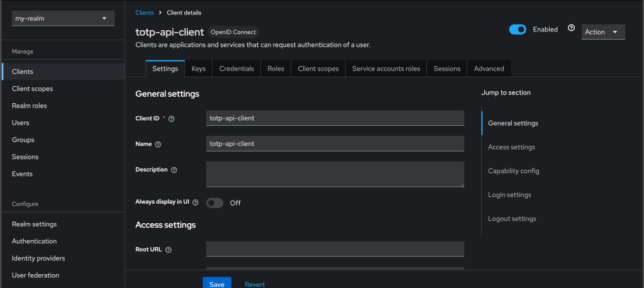Viewport: 644px width, 288px height.
Task: Toggle the client Enabled switch off
Action: (518, 30)
